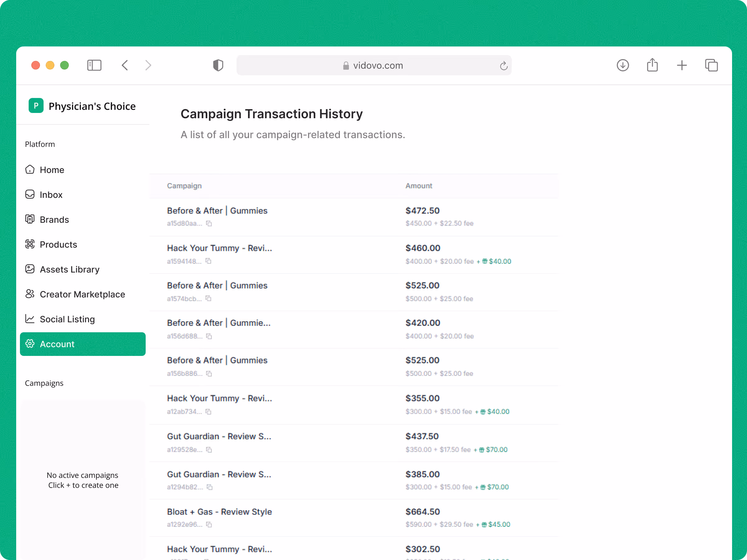The width and height of the screenshot is (747, 560).
Task: Click the $450.00 + $22.50 fee breakdown
Action: click(439, 223)
